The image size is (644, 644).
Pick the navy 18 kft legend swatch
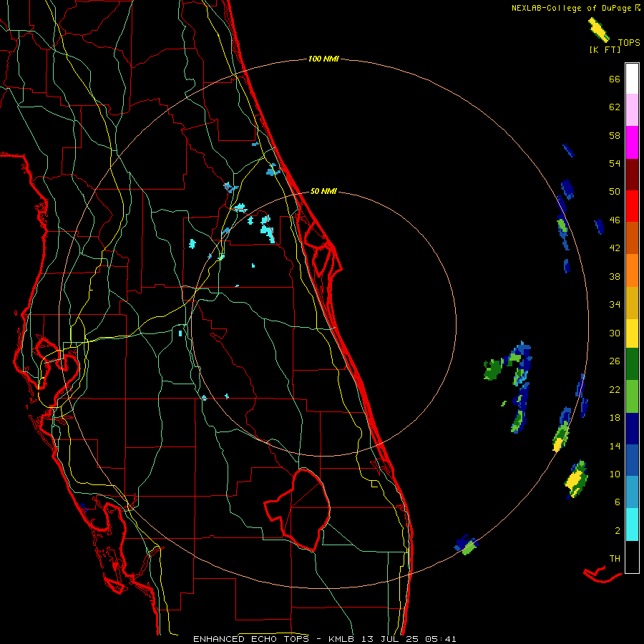[x=632, y=429]
